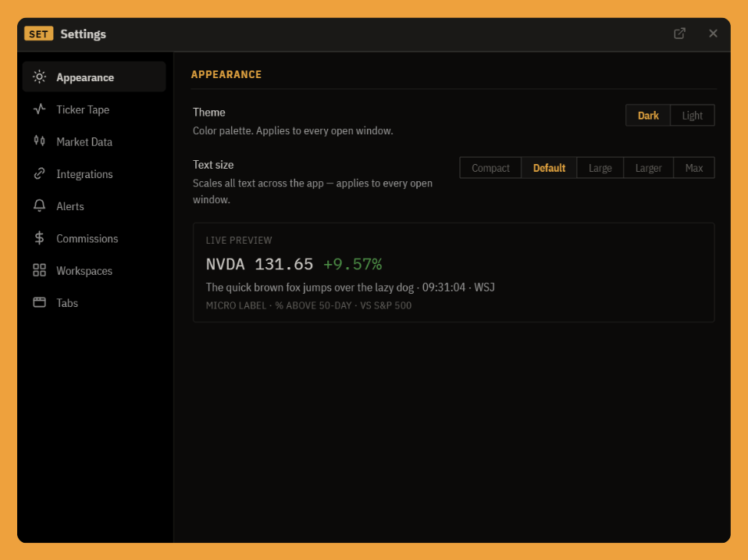Click the green '+9.57%' change value

[x=353, y=264]
